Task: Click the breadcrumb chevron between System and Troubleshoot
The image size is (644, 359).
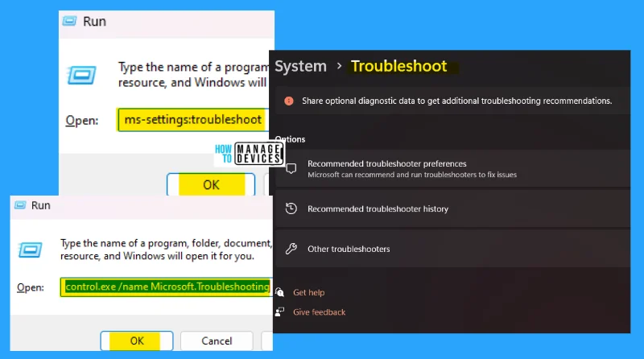Action: pos(339,66)
